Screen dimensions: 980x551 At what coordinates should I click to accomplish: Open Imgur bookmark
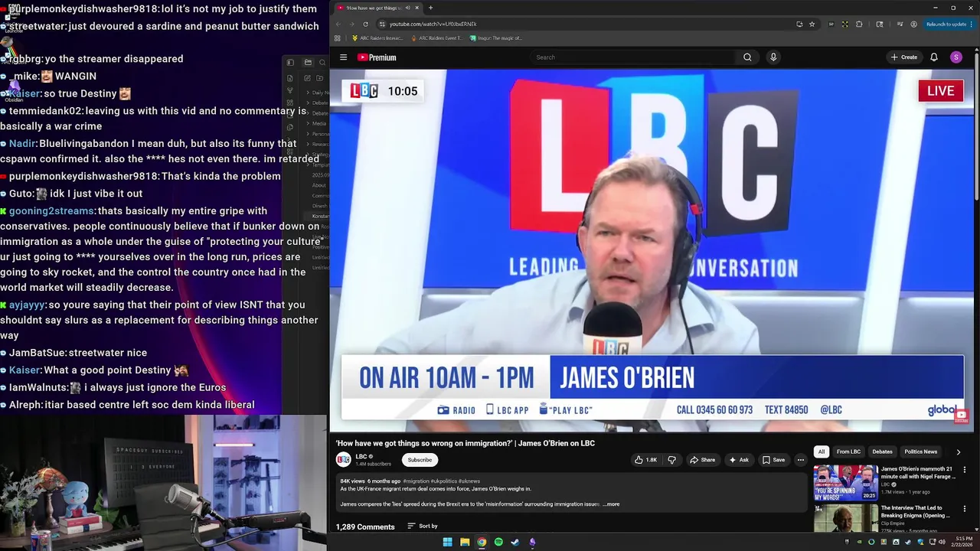click(495, 38)
